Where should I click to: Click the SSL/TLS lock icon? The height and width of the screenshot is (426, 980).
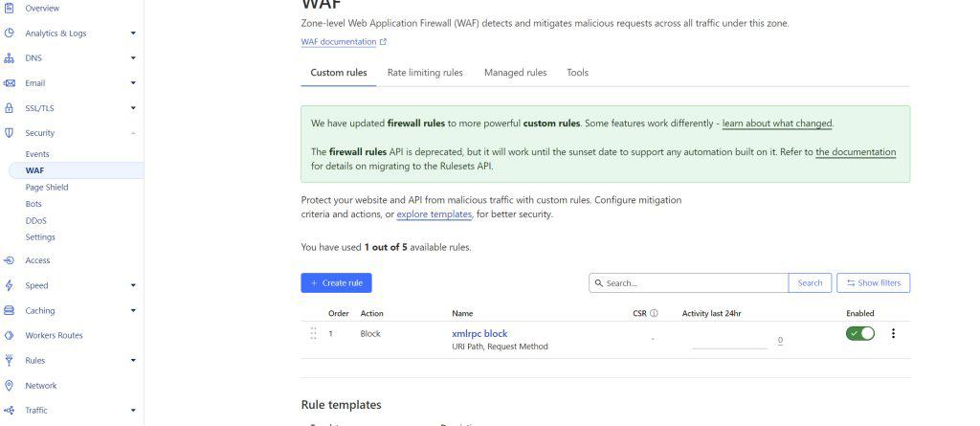[9, 108]
